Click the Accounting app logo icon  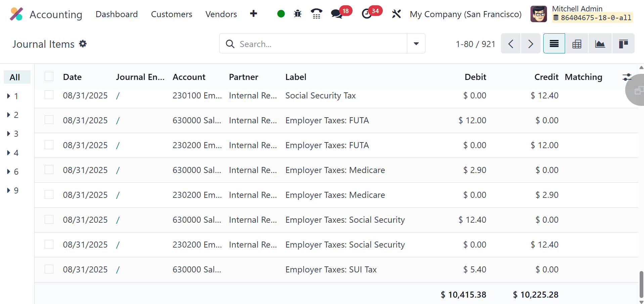[16, 14]
